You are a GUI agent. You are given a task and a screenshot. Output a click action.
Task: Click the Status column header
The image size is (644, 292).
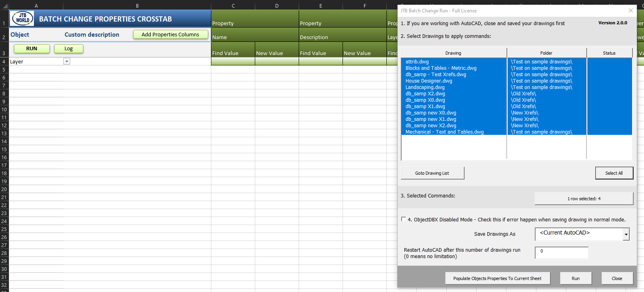click(609, 53)
